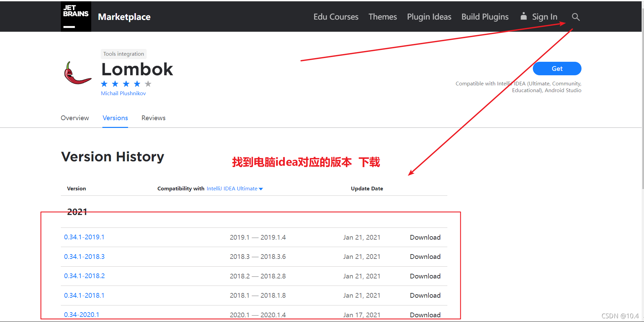Viewport: 644px width, 322px height.
Task: Open version 0.34.1-2018.3 link
Action: (x=84, y=257)
